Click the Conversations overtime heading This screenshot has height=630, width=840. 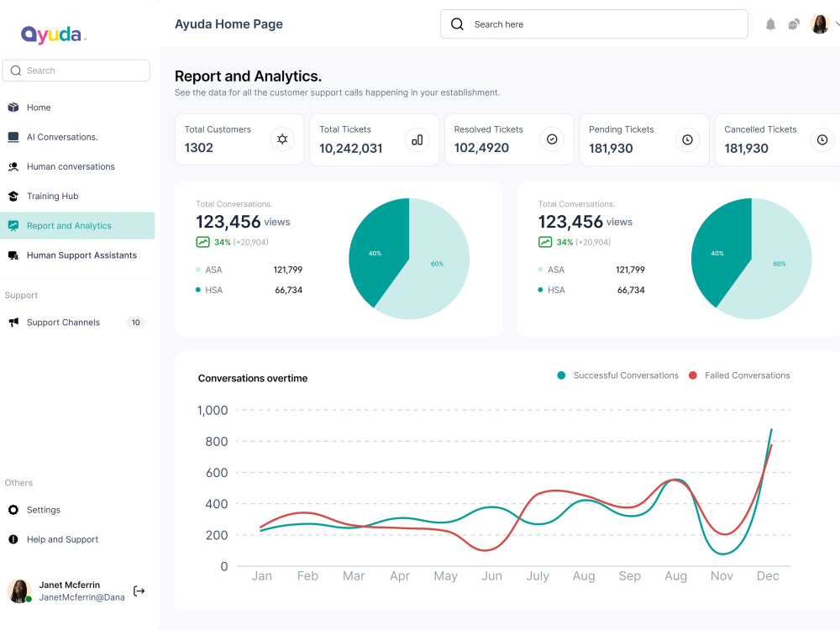(253, 378)
